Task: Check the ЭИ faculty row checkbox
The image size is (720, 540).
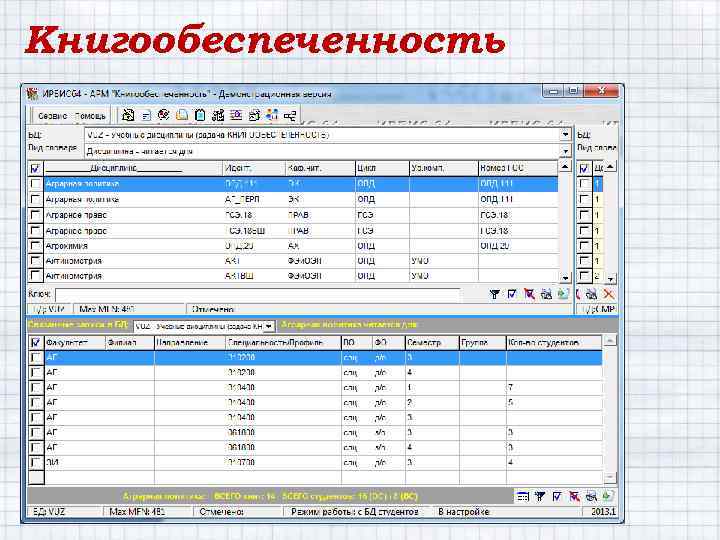Action: coord(36,462)
